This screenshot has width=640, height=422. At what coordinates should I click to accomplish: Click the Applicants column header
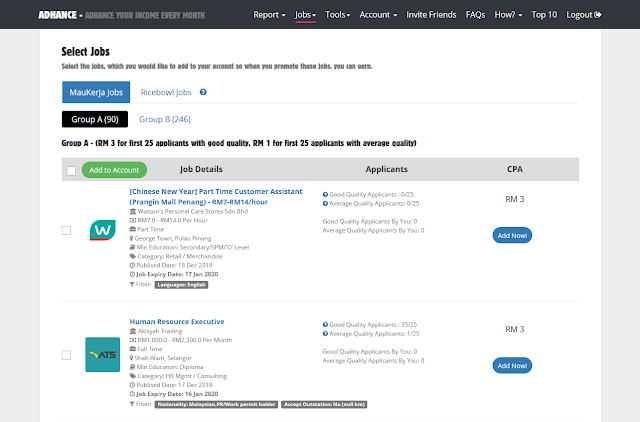(386, 169)
